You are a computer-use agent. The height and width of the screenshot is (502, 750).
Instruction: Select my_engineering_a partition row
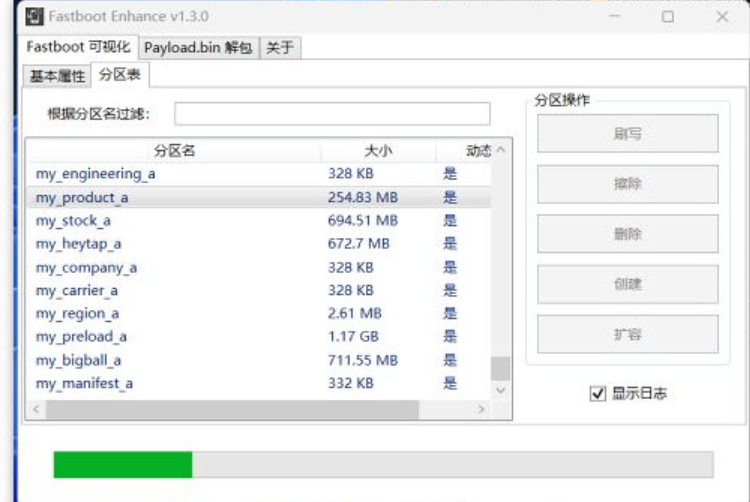[259, 174]
